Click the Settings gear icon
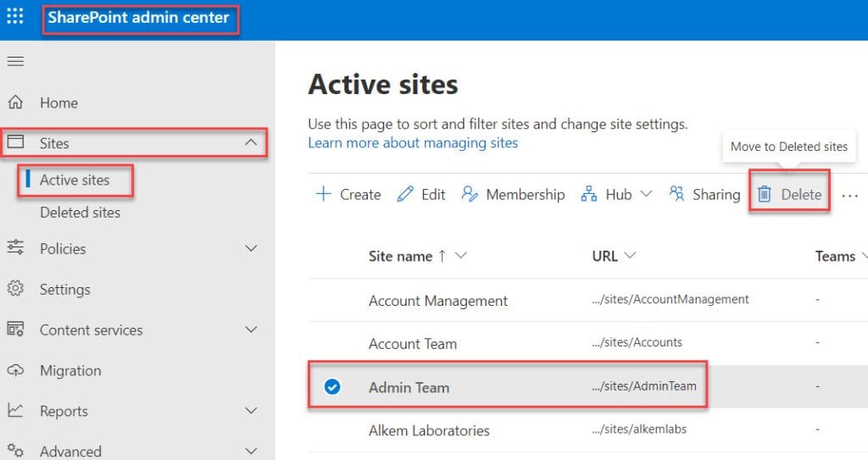 click(15, 288)
